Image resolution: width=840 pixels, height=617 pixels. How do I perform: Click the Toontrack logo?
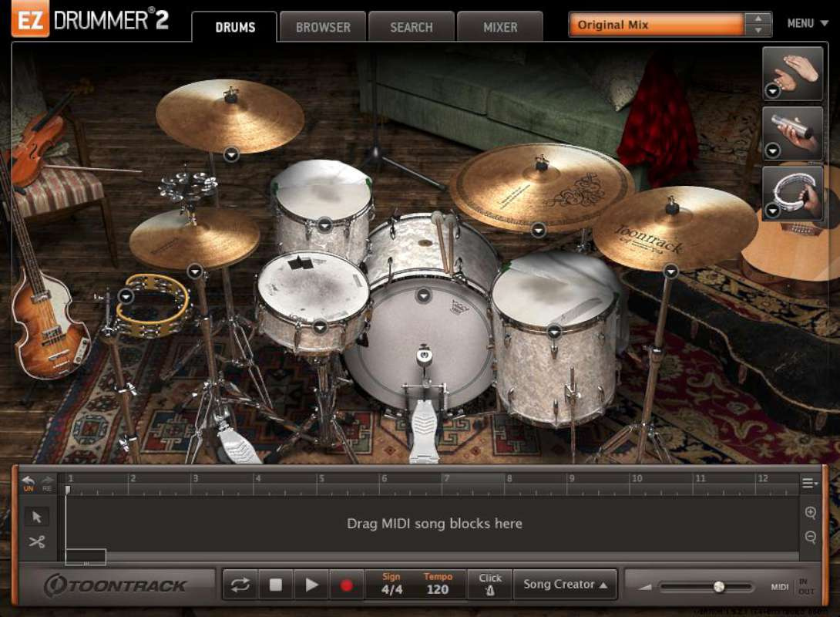coord(116,585)
